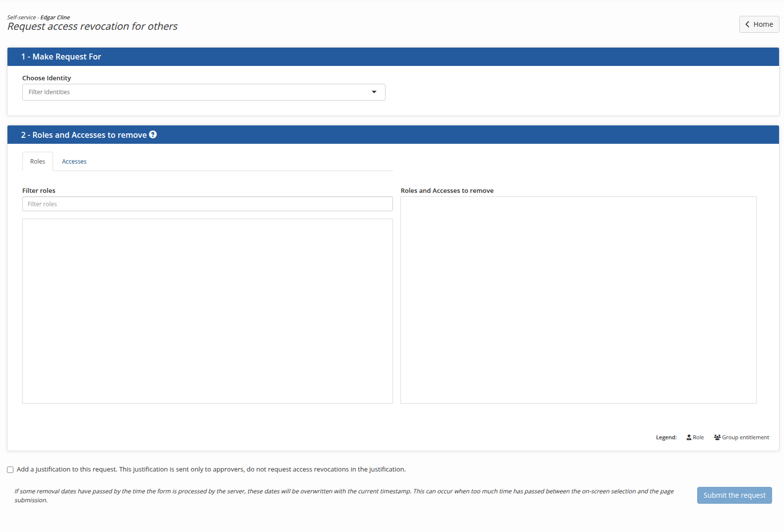Screen dimensions: 784x532
Task: Click the 'Request access revocation for others' title
Action: [92, 26]
